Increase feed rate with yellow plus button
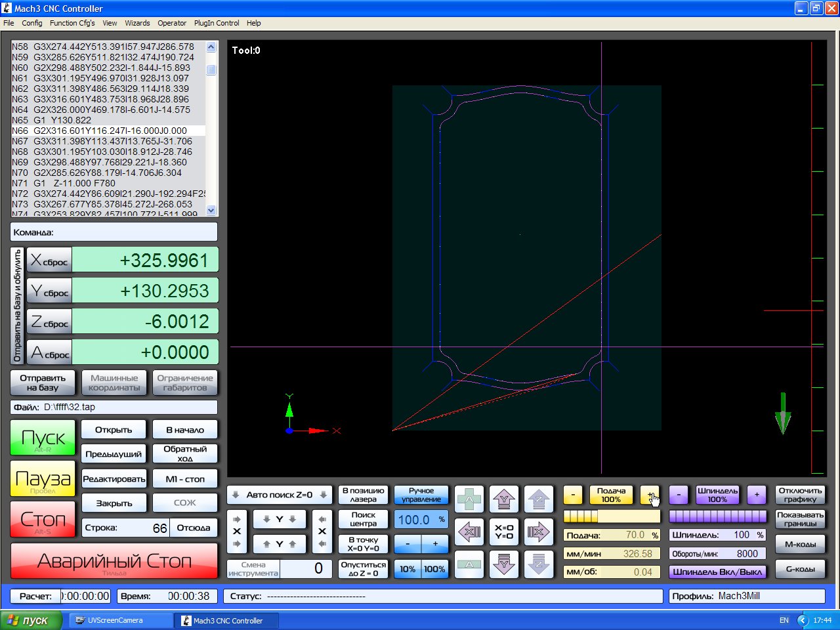The width and height of the screenshot is (840, 630). click(x=650, y=495)
